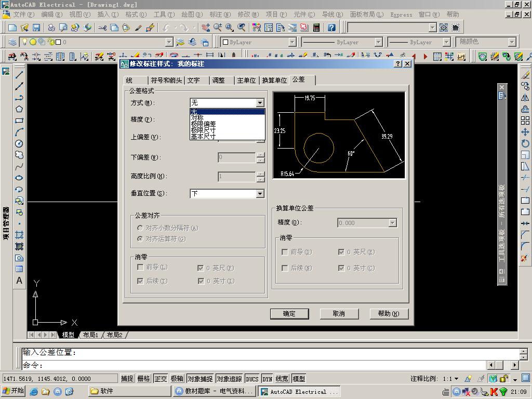Switch to 布局1 layout tab
Viewport: 532px width, 399px height.
coord(90,335)
